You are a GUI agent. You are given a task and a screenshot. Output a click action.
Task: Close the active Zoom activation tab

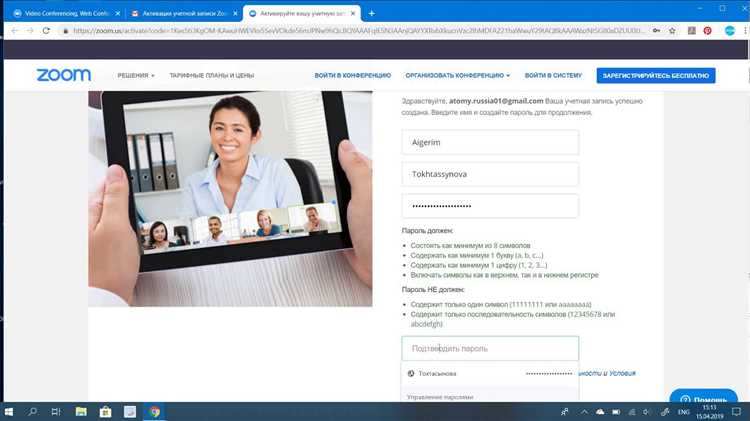(x=353, y=13)
